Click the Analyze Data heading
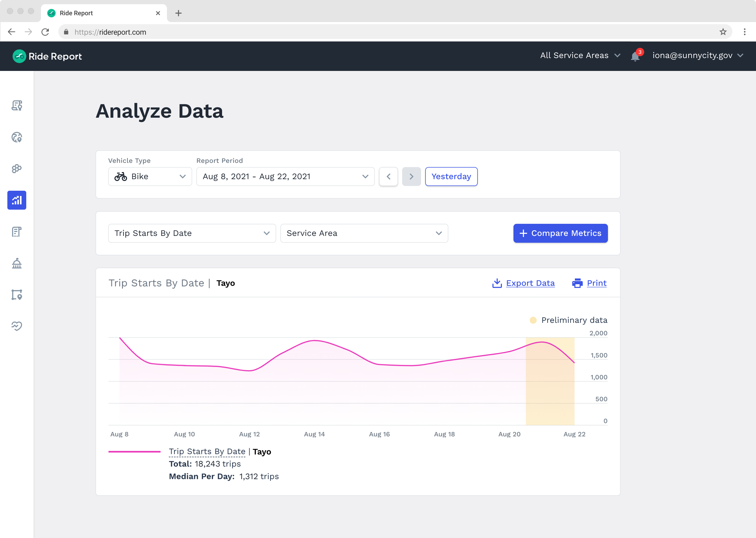This screenshot has height=538, width=756. (160, 111)
